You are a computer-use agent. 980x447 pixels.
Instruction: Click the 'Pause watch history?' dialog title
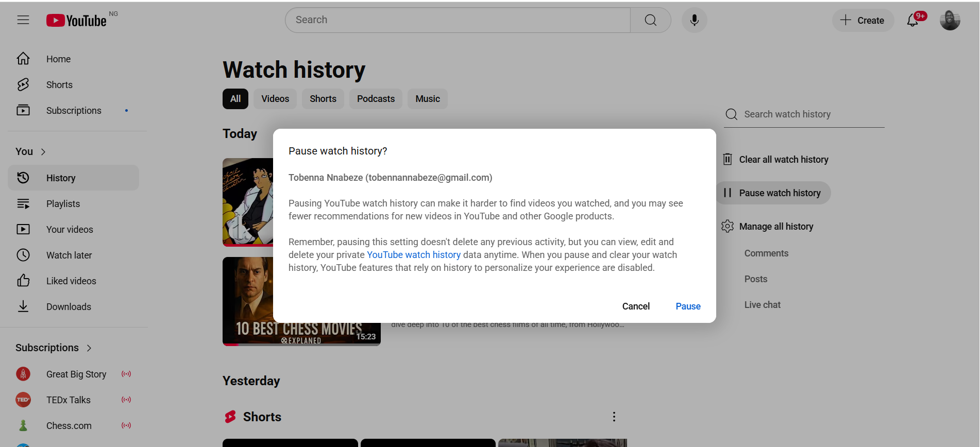[x=337, y=151]
